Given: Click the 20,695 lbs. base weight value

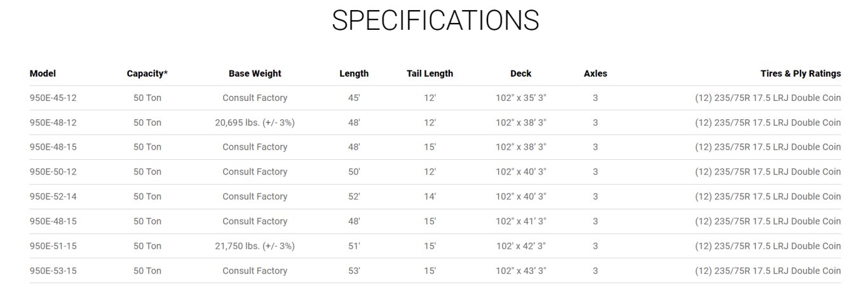Looking at the screenshot, I should point(255,123).
